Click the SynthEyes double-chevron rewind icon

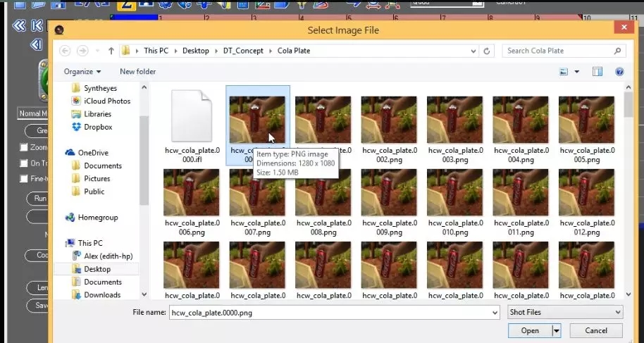coord(18,26)
